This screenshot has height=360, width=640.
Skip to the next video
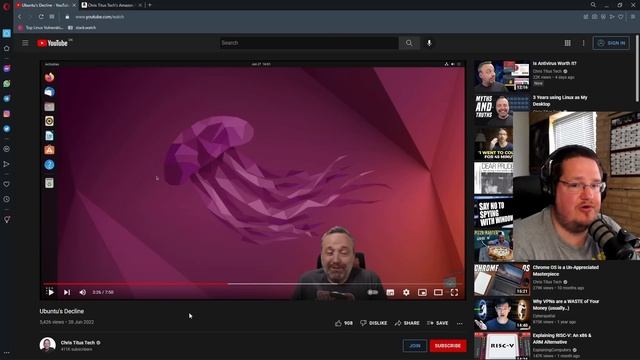(67, 292)
